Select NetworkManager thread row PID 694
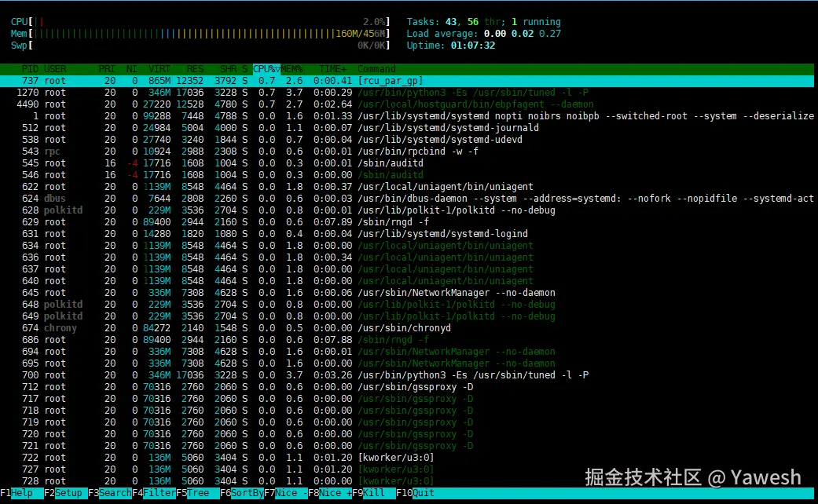The width and height of the screenshot is (818, 504). (x=407, y=351)
